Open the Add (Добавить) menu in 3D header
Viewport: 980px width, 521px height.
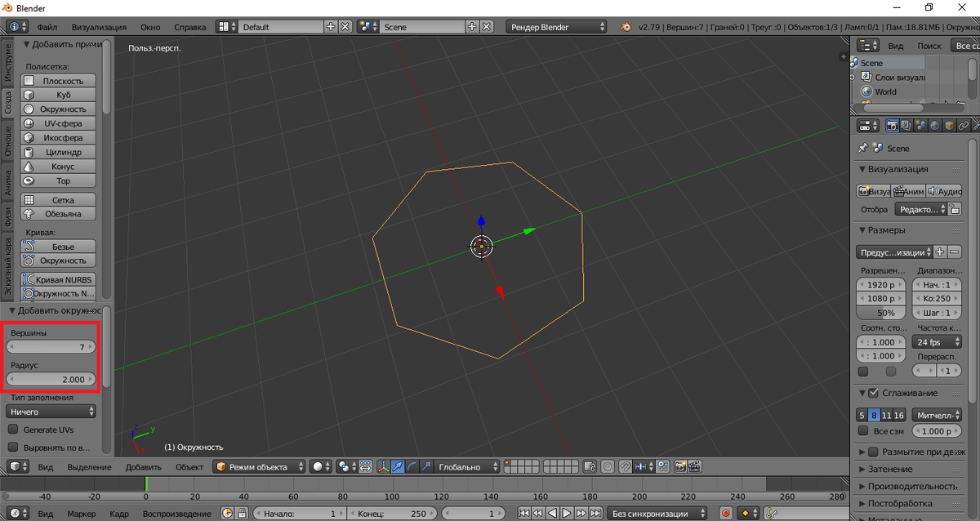144,467
